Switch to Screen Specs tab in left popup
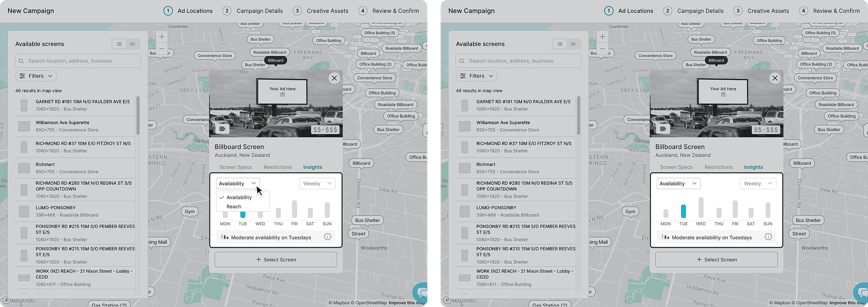 coord(236,167)
